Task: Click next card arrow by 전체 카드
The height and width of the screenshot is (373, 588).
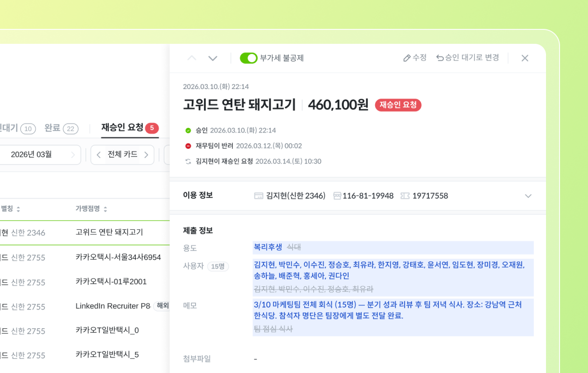Action: 146,155
